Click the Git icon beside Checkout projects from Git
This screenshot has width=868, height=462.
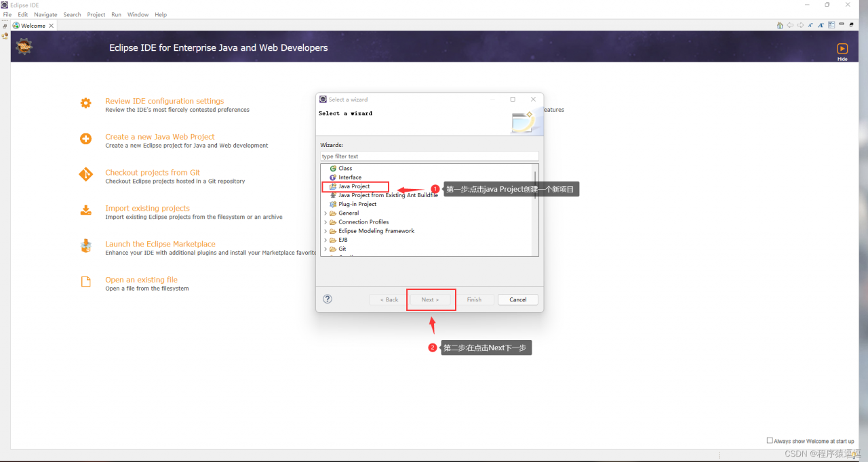85,175
